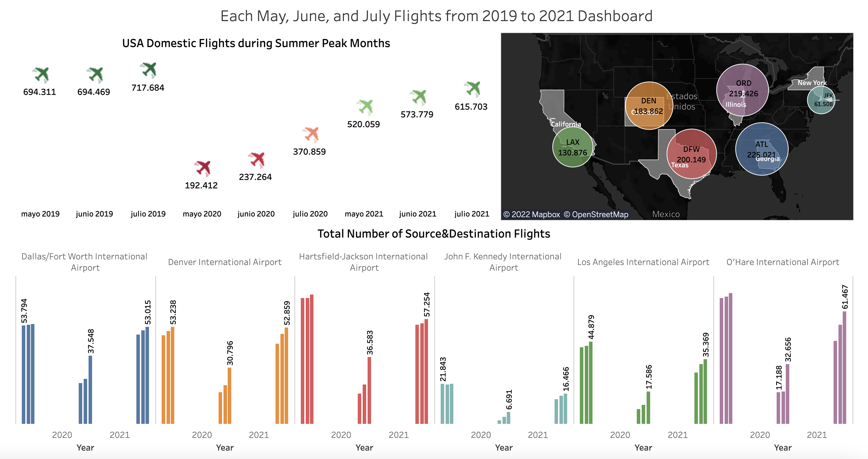Click the julio 2019 airplane icon
Screen dimensions: 868x459
point(149,70)
